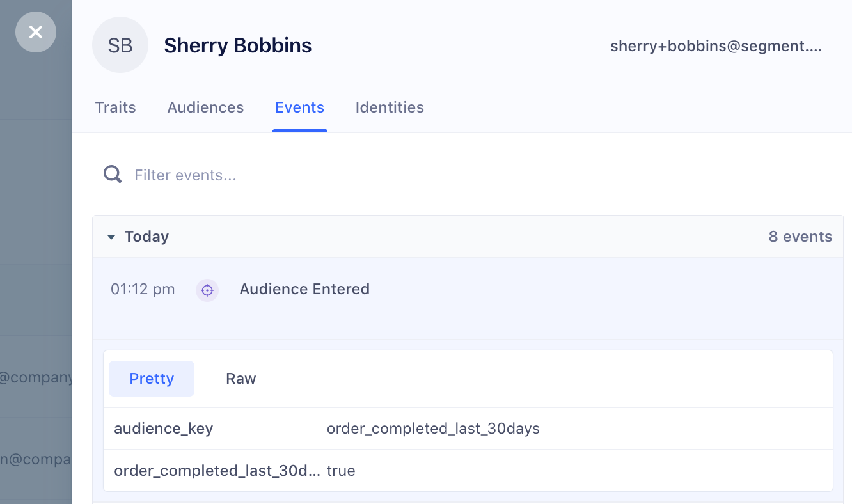Select the Pretty event view
The width and height of the screenshot is (852, 504).
coord(151,378)
